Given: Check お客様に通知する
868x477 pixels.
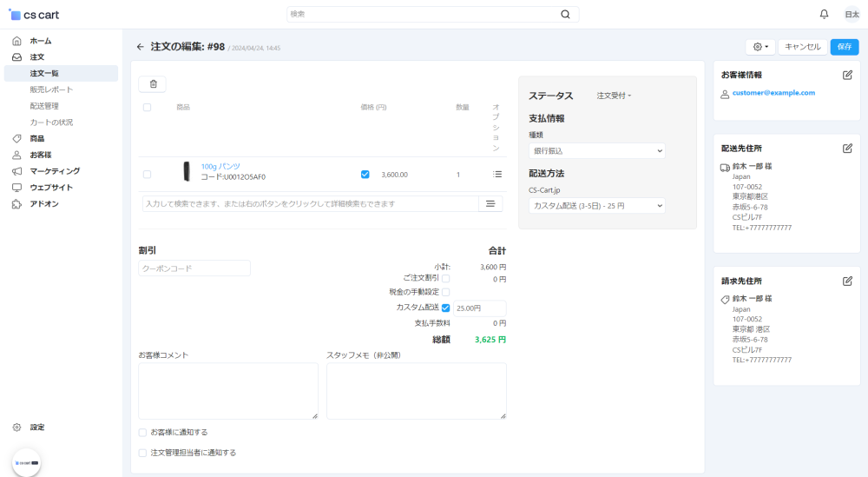Looking at the screenshot, I should (x=143, y=432).
